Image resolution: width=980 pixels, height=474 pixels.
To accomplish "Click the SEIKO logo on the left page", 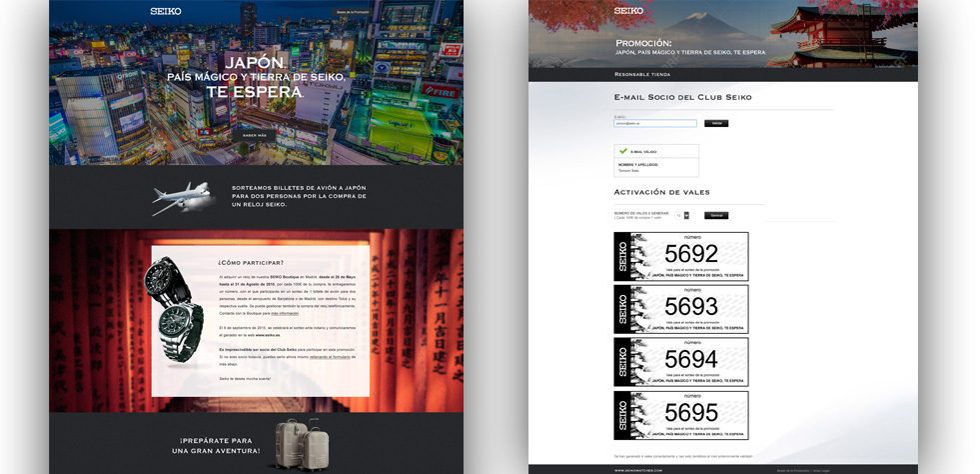I will coord(166,11).
